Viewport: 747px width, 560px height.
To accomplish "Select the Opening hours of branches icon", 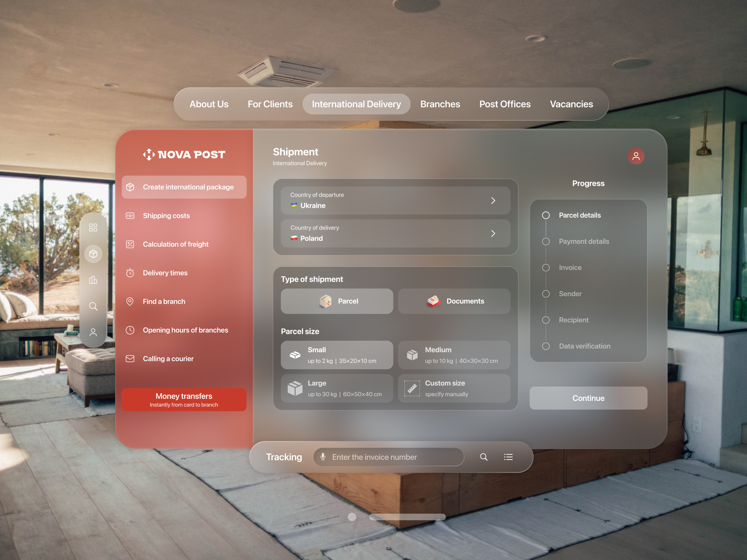I will (131, 329).
